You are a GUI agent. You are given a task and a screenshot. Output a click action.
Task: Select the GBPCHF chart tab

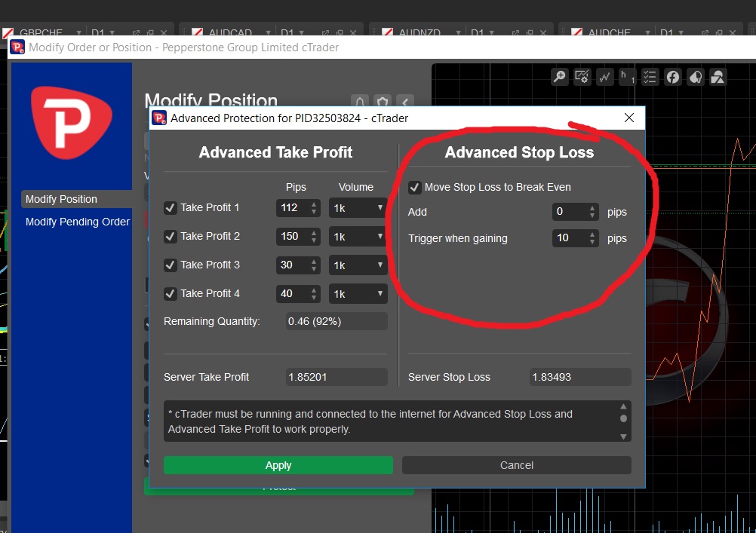pyautogui.click(x=41, y=32)
